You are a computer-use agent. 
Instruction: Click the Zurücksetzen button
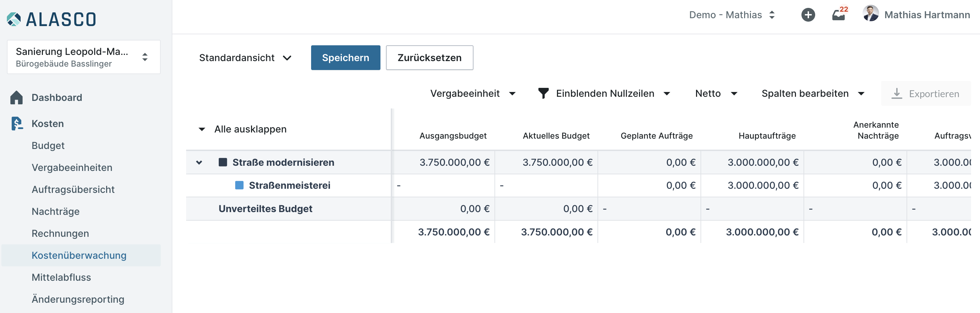tap(429, 58)
